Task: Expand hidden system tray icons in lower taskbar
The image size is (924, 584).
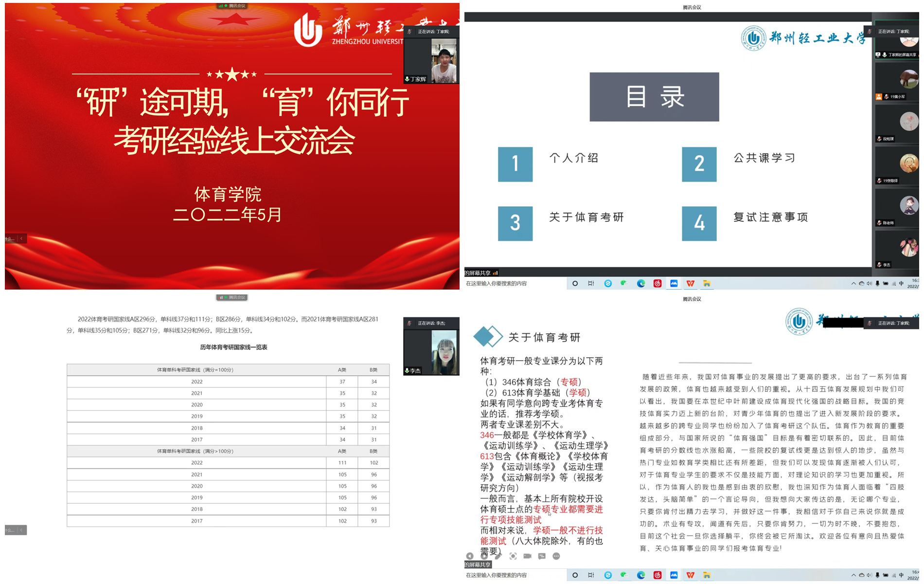Action: [x=853, y=575]
